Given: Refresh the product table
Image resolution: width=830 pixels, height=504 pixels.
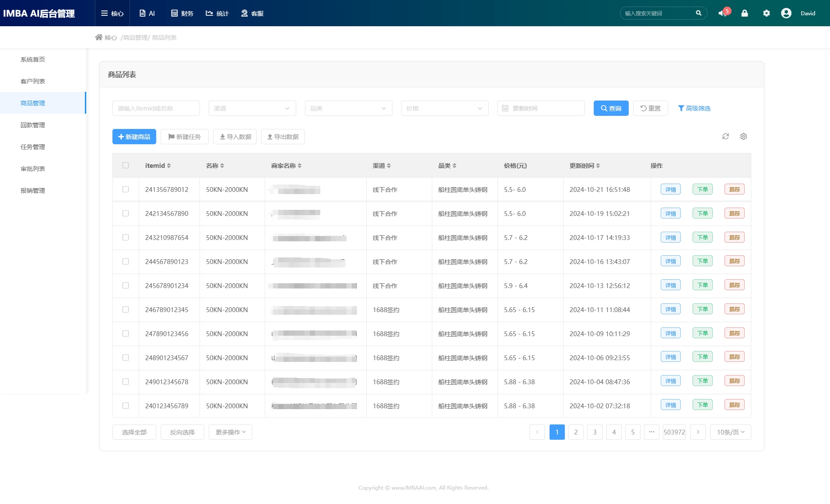Looking at the screenshot, I should click(725, 136).
